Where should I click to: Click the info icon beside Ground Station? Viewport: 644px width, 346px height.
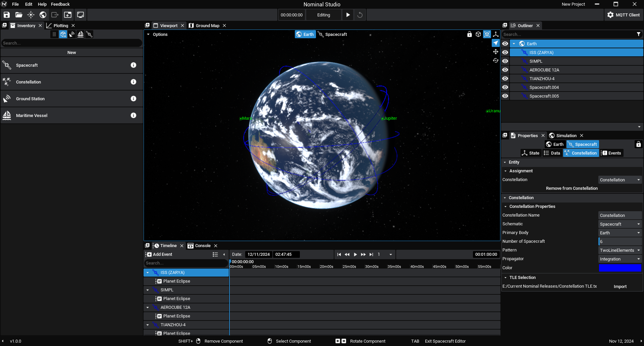pyautogui.click(x=133, y=99)
